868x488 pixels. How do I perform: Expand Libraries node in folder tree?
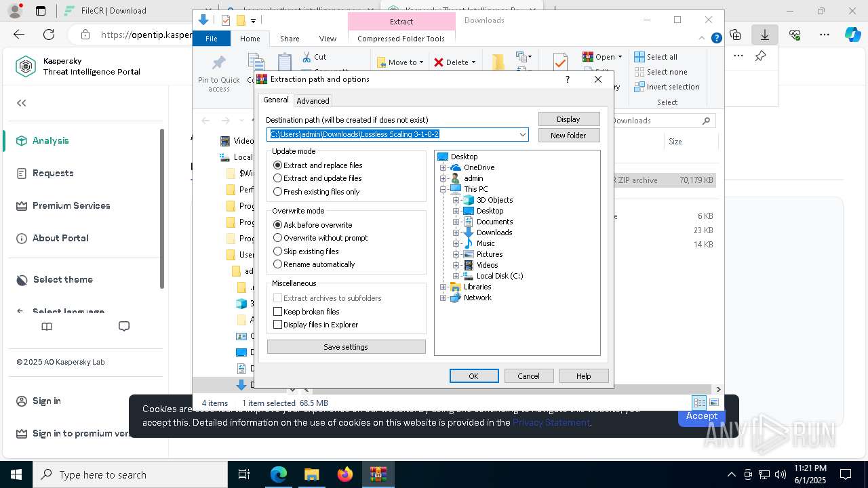point(443,287)
